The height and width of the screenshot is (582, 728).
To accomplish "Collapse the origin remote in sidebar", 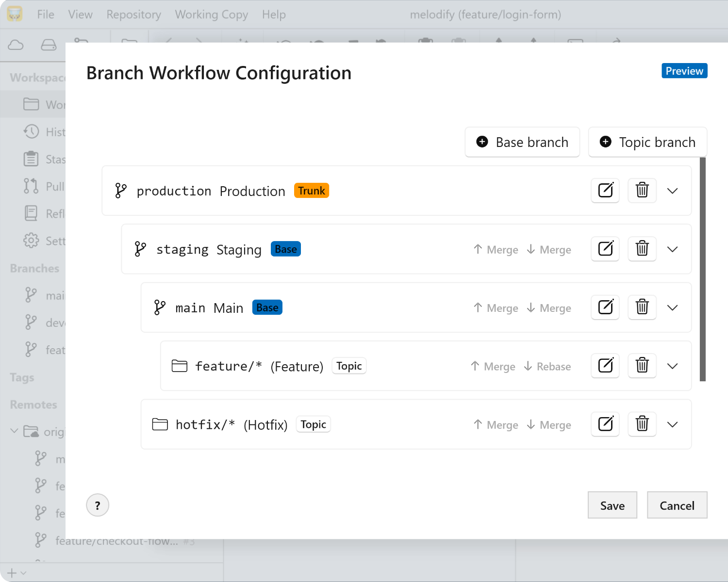I will 14,431.
